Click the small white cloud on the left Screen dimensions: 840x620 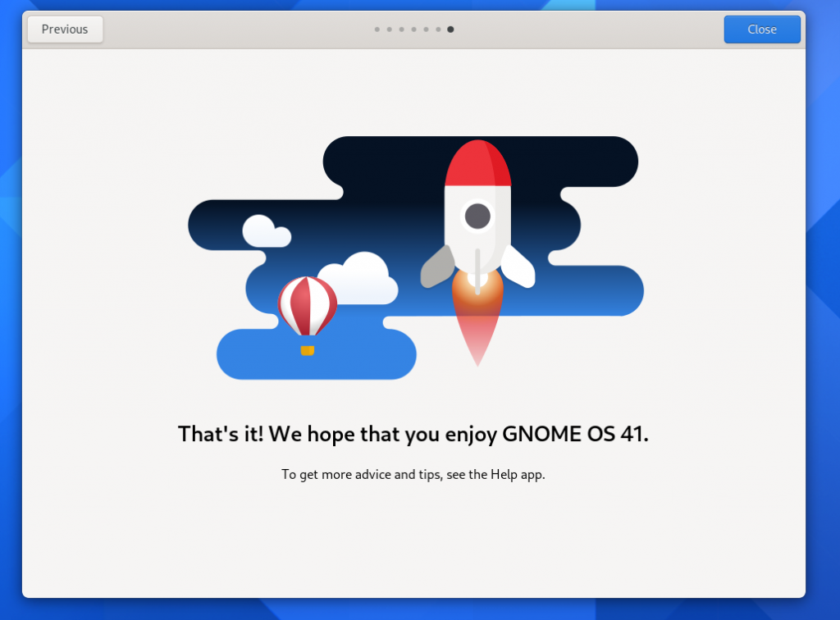264,232
